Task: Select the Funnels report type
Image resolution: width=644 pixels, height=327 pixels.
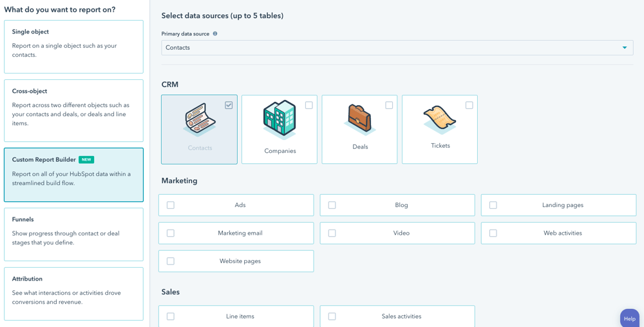Action: [74, 235]
